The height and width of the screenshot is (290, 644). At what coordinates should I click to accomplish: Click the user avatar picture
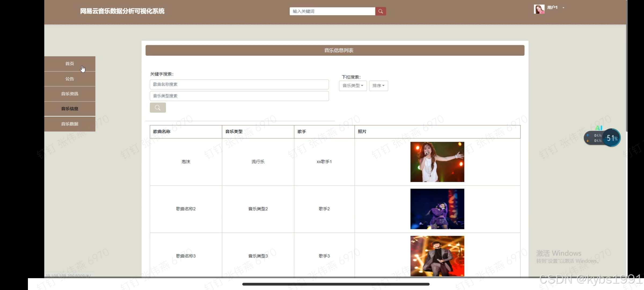click(x=539, y=9)
